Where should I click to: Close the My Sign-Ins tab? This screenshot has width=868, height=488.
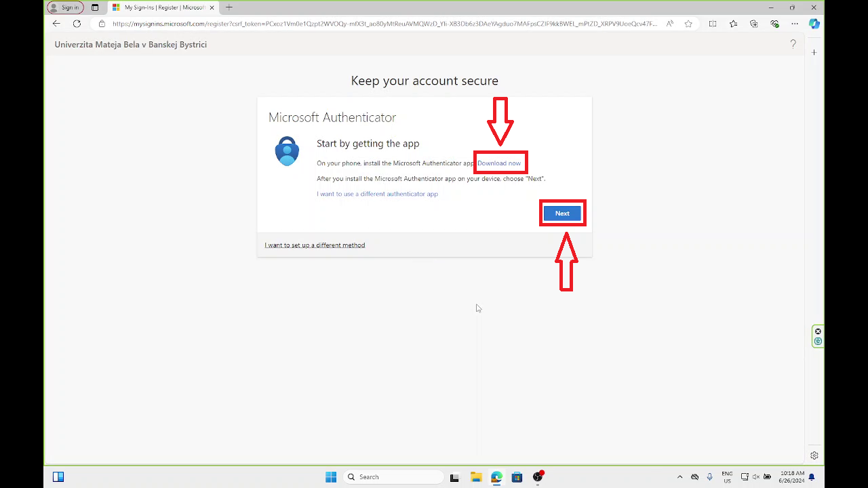212,7
